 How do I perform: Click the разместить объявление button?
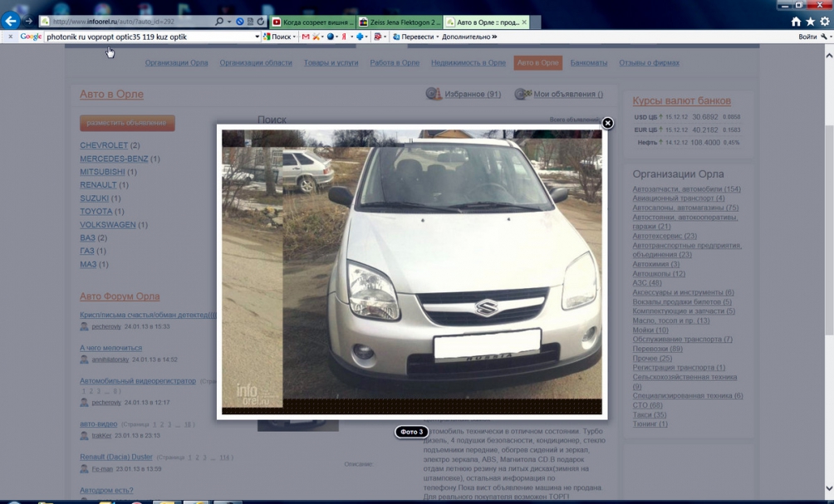tap(127, 123)
